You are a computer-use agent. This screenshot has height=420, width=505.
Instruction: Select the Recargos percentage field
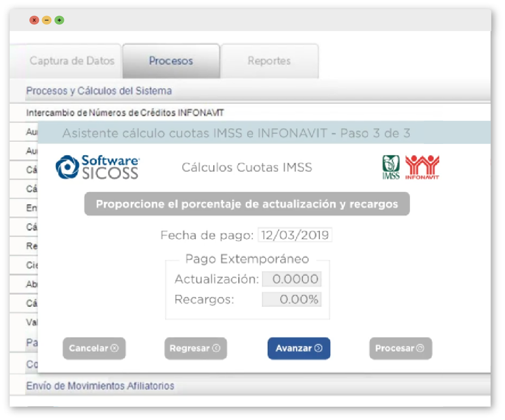(x=292, y=300)
